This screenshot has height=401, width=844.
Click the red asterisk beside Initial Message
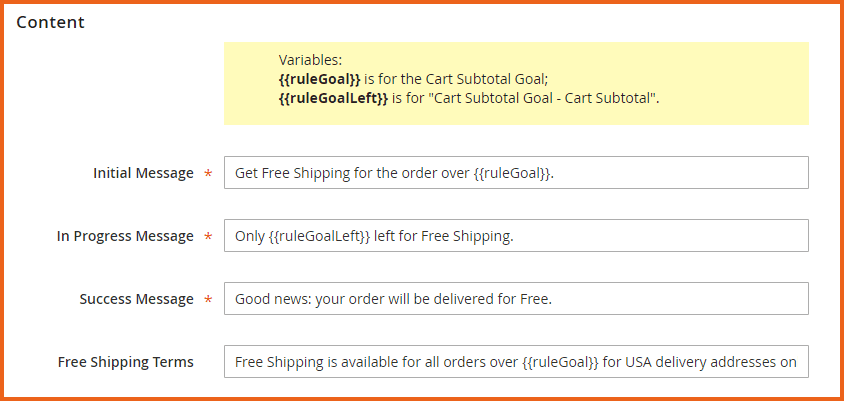[208, 175]
